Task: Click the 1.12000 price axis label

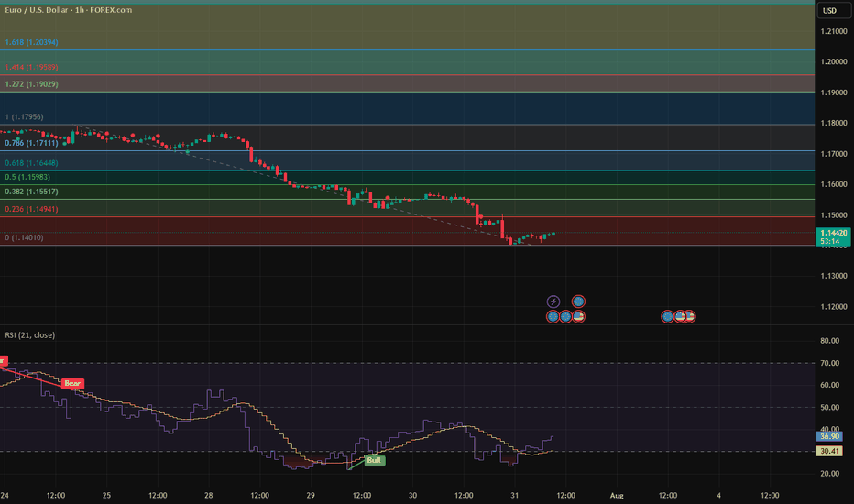Action: (834, 306)
